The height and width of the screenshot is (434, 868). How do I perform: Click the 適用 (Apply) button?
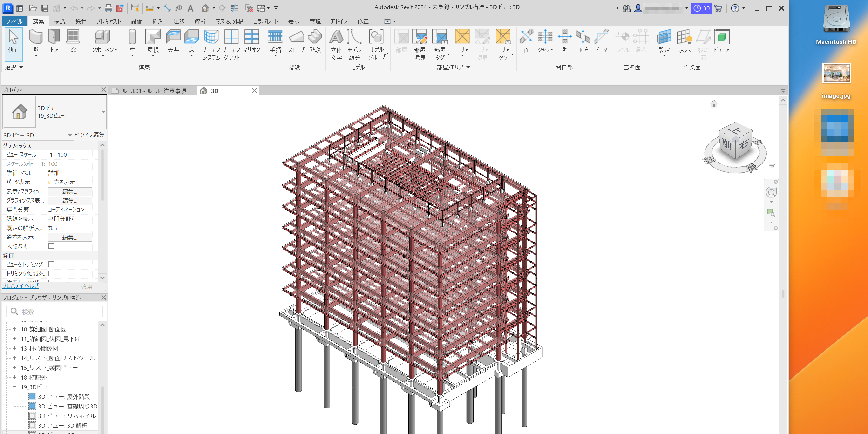coord(87,287)
